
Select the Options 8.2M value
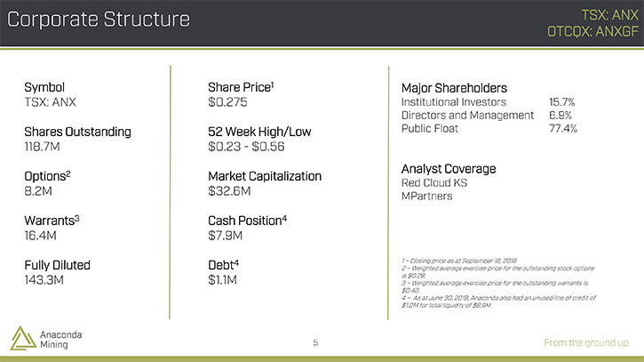pyautogui.click(x=38, y=191)
